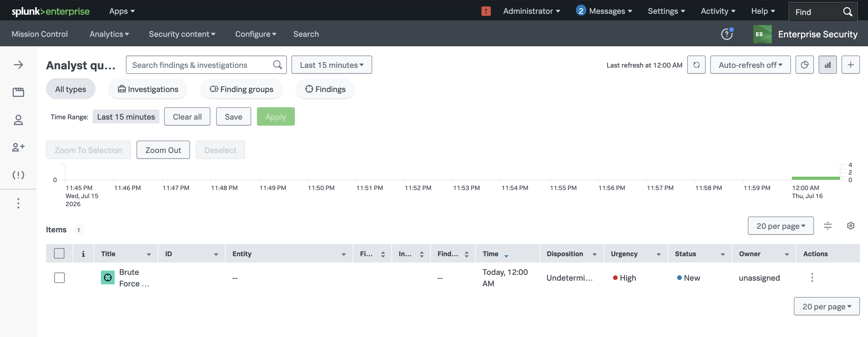Open Owner column filter dropdown

tap(786, 254)
